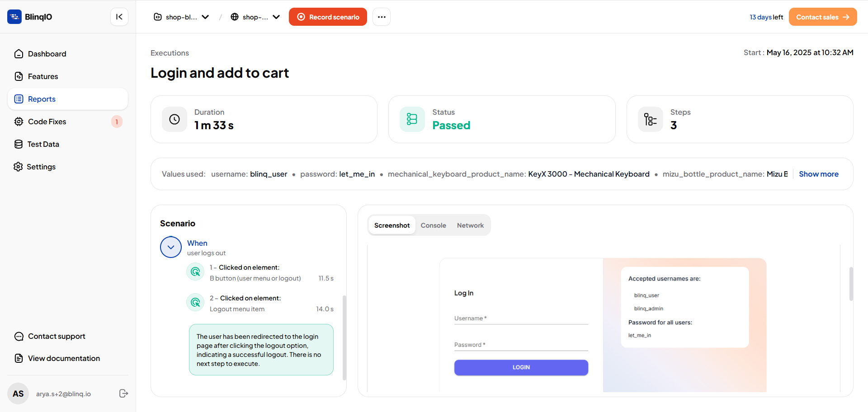Click the Record scenario button

pyautogui.click(x=328, y=17)
